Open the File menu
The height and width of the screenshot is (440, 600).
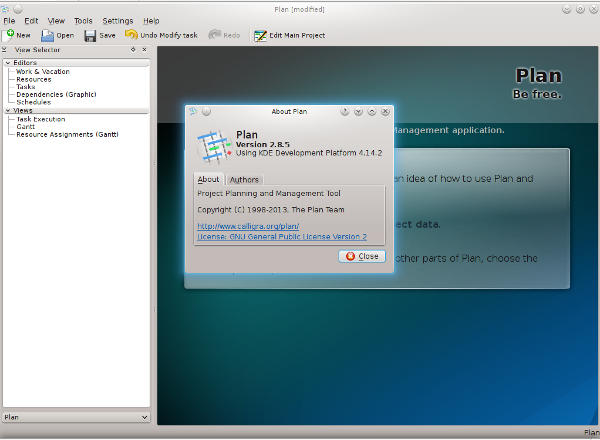[9, 21]
